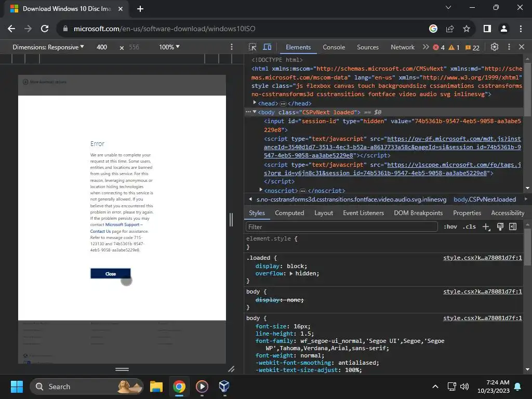Click the styles Filter input field
The width and height of the screenshot is (532, 399).
click(x=342, y=227)
